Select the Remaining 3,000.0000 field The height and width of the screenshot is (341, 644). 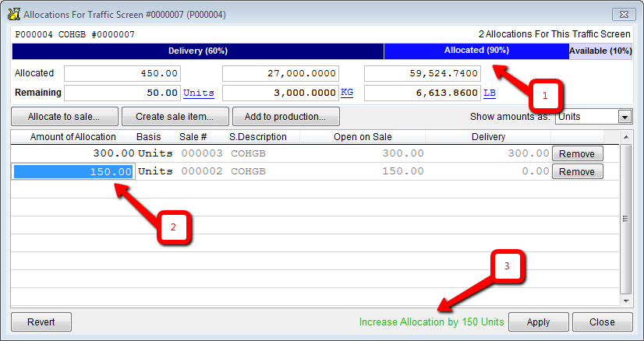point(281,93)
